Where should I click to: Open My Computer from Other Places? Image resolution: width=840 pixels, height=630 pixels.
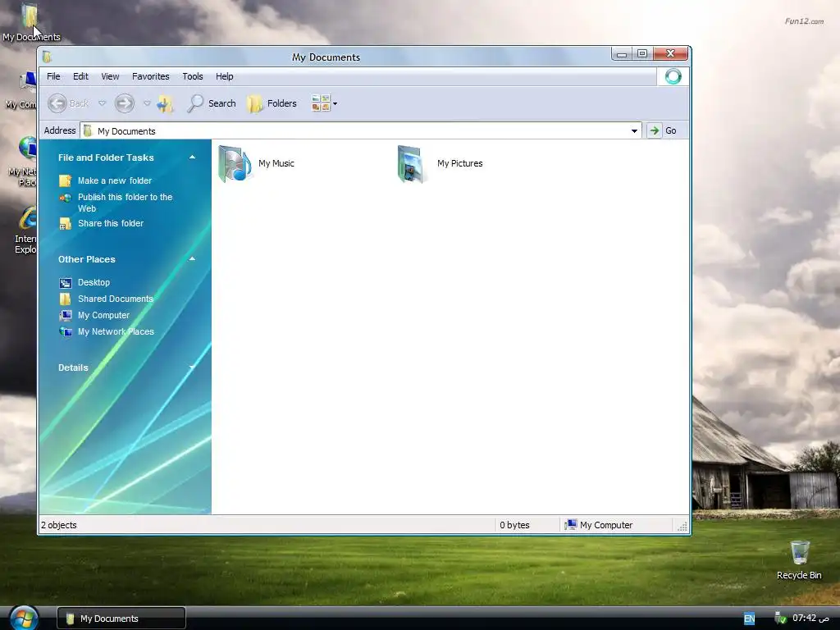[x=103, y=316]
